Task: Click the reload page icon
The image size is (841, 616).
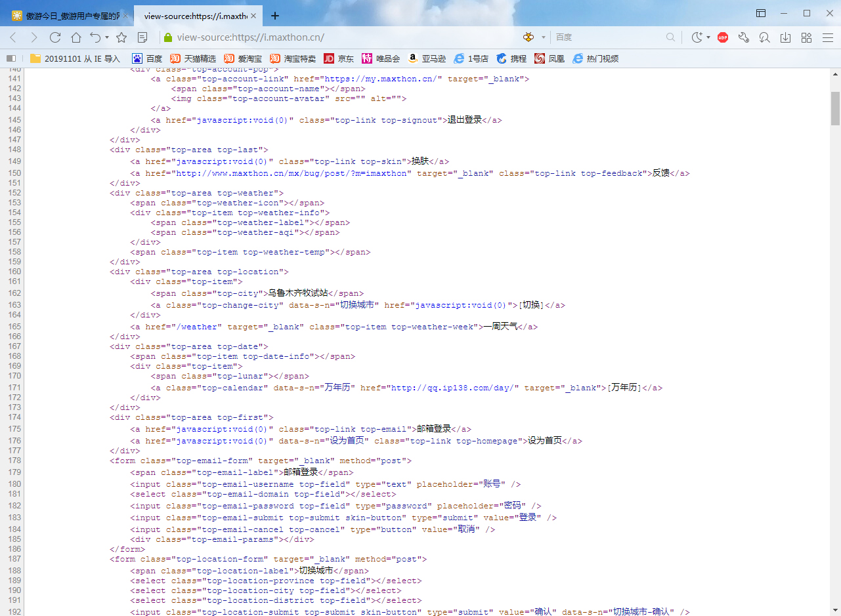Action: coord(55,37)
